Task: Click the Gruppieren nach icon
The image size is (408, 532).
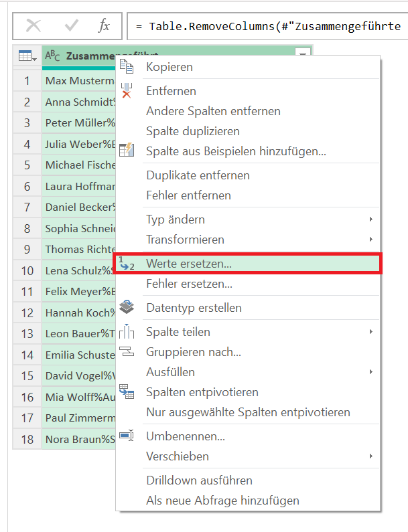Action: [x=127, y=351]
